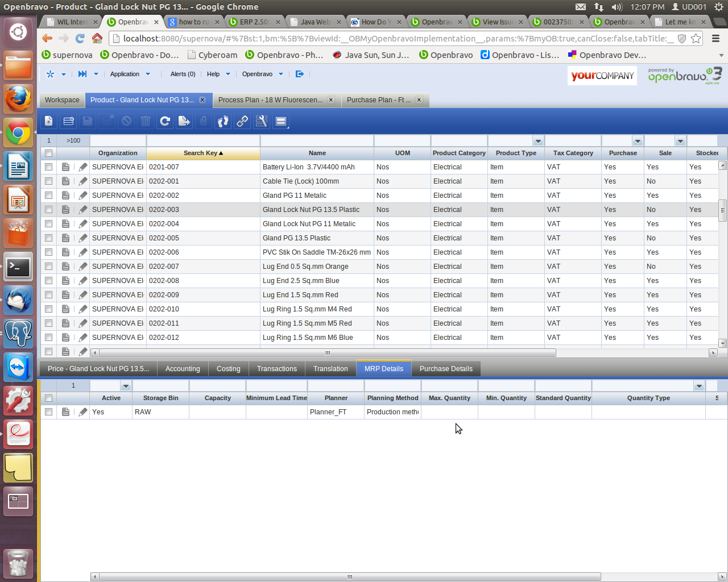
Task: Sort by the Name column header
Action: [317, 153]
